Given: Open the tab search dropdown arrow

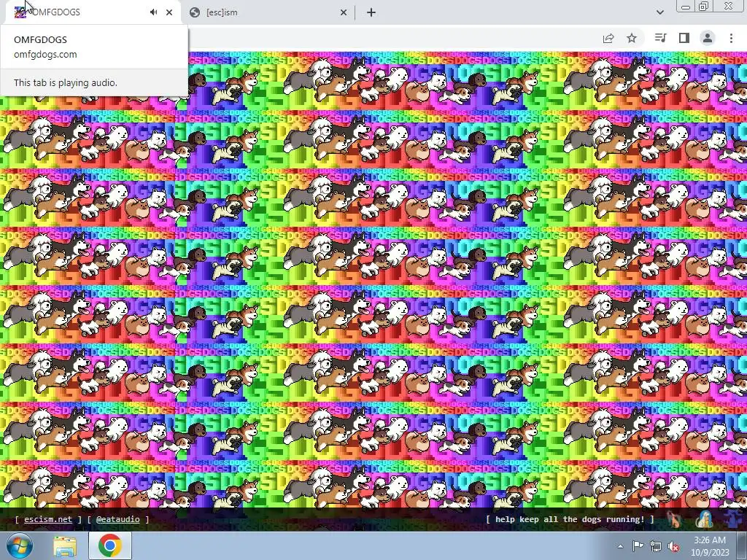Looking at the screenshot, I should (659, 12).
